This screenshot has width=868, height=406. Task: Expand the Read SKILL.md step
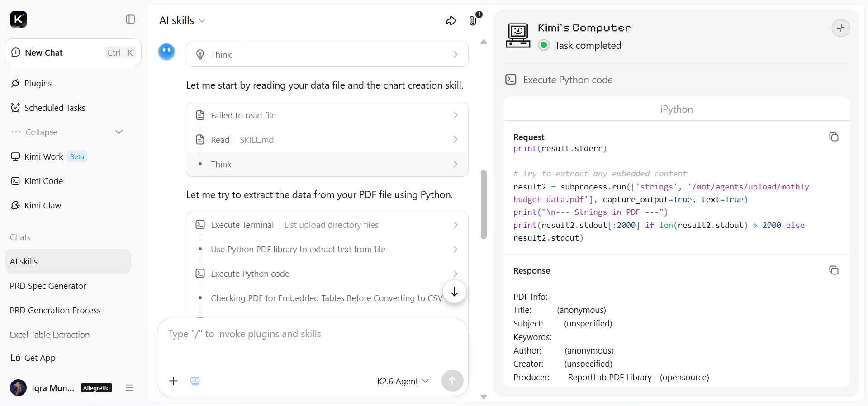pos(327,140)
